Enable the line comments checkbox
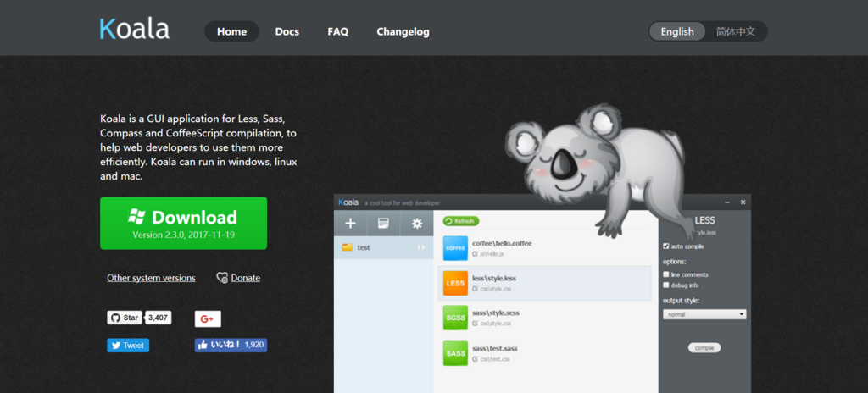This screenshot has width=868, height=393. click(x=666, y=274)
